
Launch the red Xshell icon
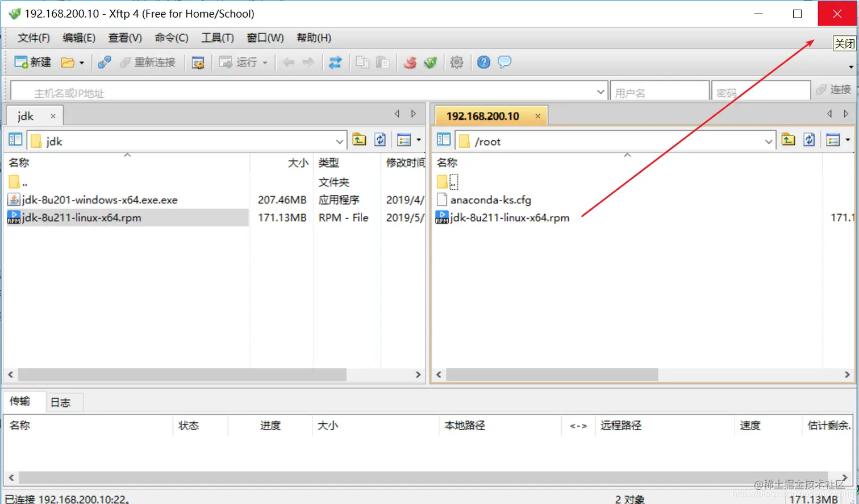(410, 62)
